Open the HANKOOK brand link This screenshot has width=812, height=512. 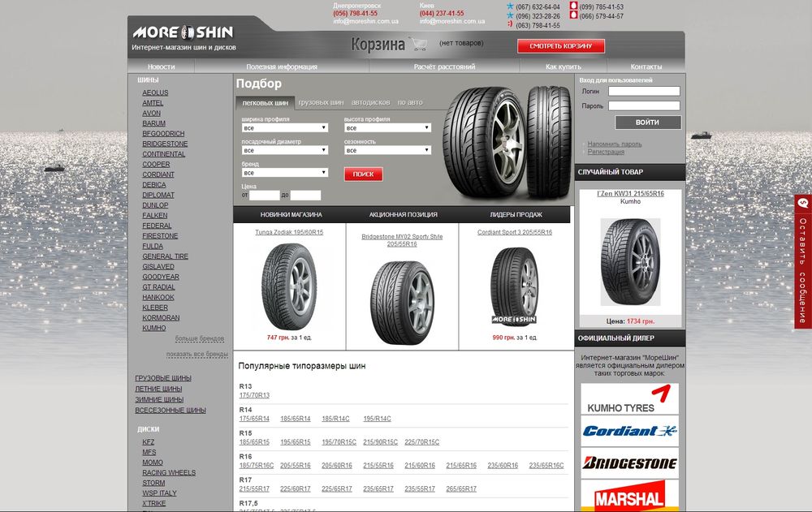click(158, 297)
